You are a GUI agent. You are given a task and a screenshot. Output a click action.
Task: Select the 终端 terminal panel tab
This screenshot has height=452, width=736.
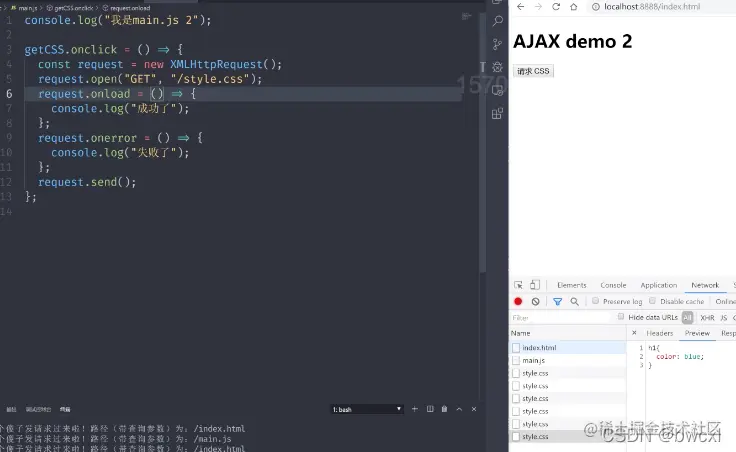pos(65,409)
